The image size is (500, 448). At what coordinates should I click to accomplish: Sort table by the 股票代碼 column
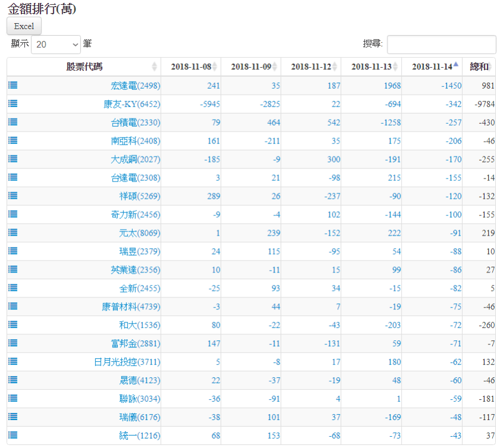click(x=84, y=67)
